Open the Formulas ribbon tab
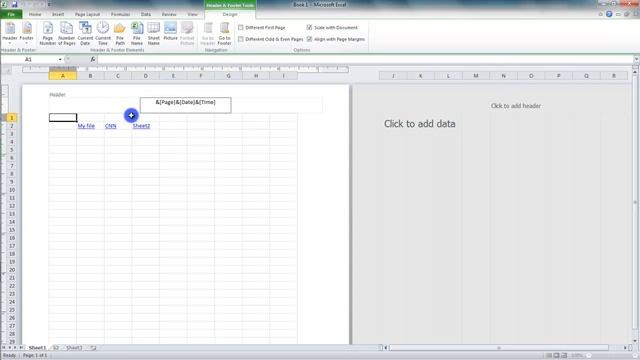 point(120,14)
